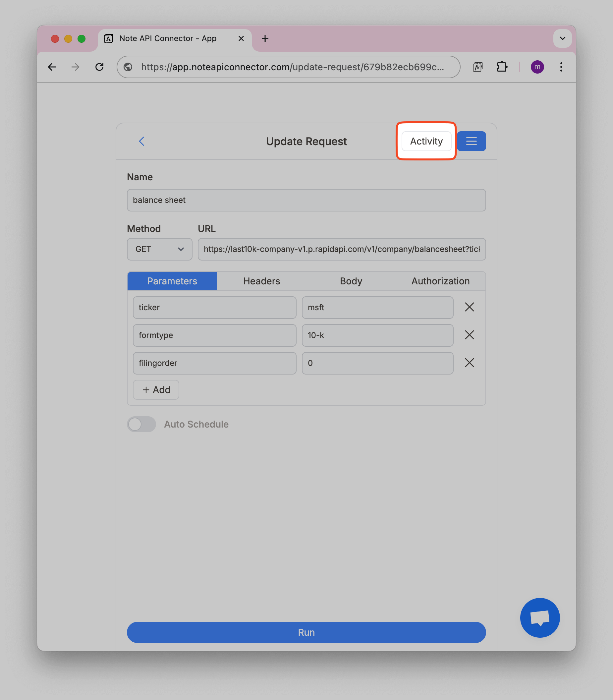Open the blue hamburger menu
The width and height of the screenshot is (613, 700).
pos(472,141)
